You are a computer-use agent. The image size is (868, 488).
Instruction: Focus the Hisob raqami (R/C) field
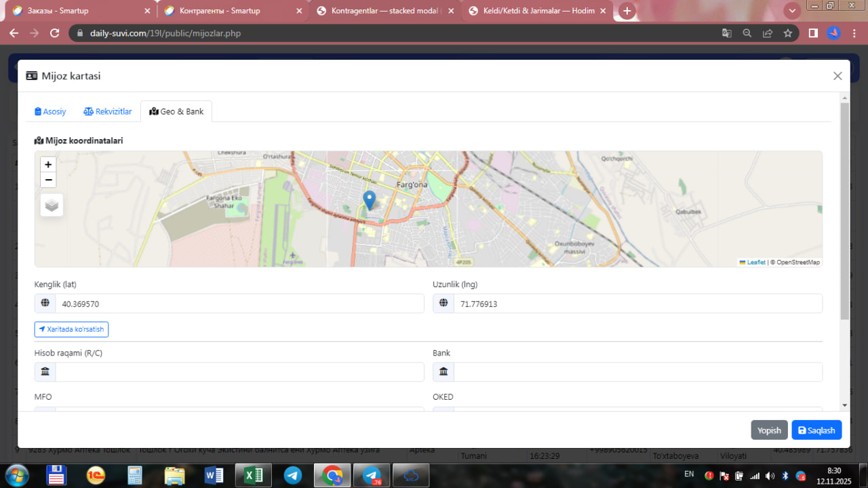coord(239,372)
